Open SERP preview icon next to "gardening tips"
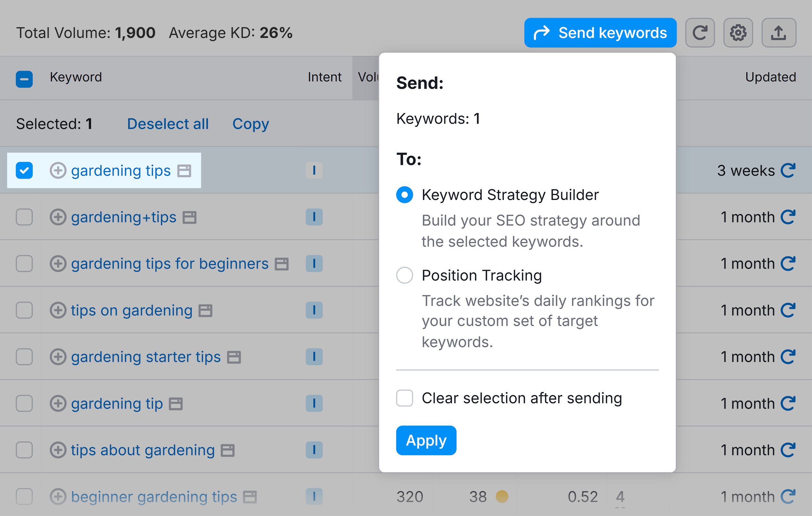This screenshot has height=516, width=812. pos(184,170)
